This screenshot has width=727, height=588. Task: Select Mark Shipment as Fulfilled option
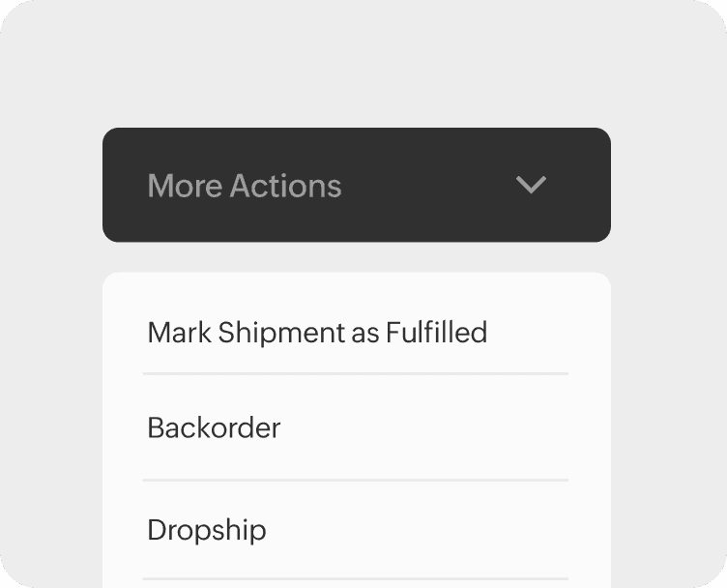click(317, 333)
